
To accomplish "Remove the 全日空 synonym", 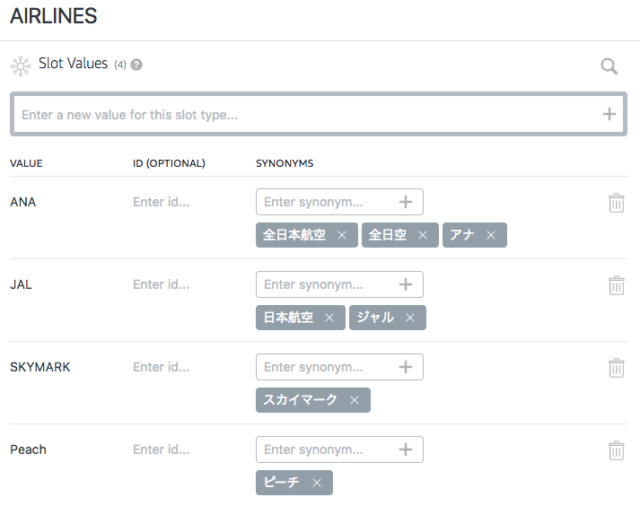I will pos(423,235).
